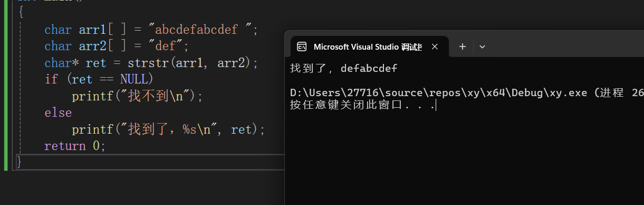Click the terminal icon in the console tab

(302, 46)
